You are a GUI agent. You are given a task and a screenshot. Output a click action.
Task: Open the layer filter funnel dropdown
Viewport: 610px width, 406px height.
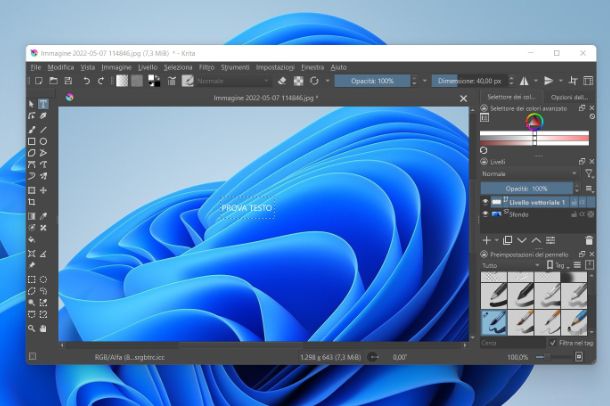coord(589,173)
